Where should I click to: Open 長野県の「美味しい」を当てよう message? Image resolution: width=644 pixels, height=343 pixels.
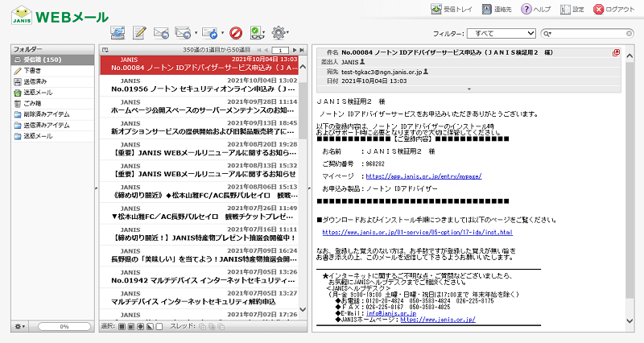[199, 255]
